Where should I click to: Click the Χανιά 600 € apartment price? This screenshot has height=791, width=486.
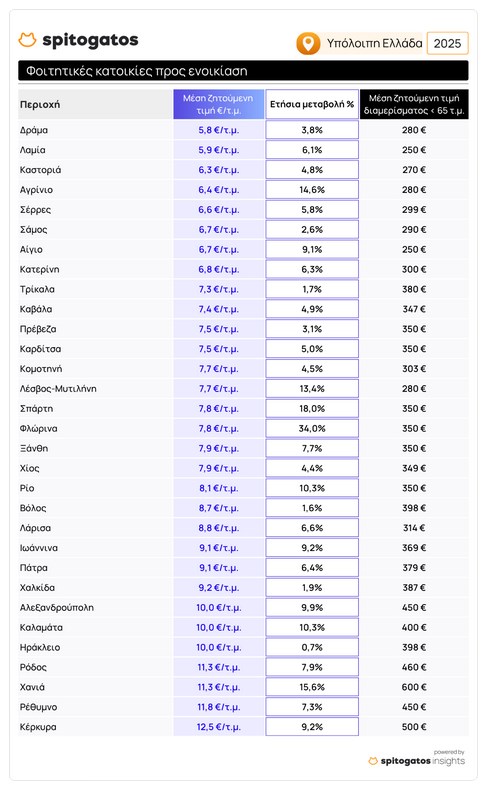pyautogui.click(x=414, y=688)
